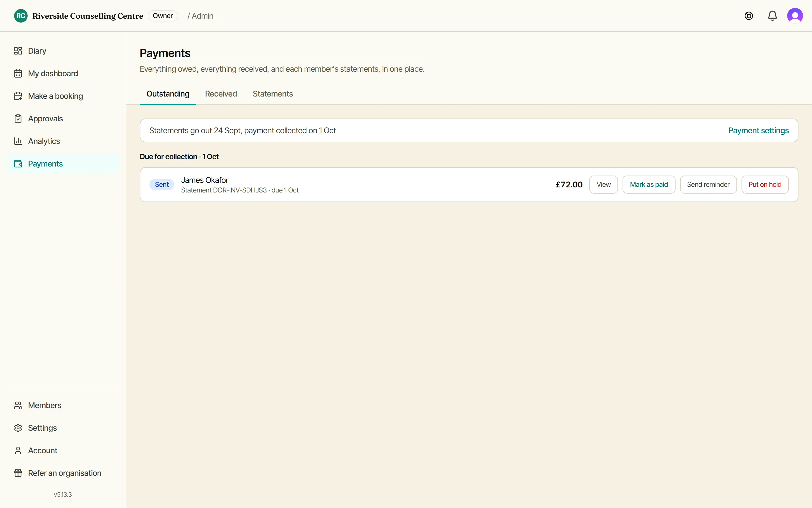
Task: Click the Riverside Counselling Centre name
Action: pos(88,16)
